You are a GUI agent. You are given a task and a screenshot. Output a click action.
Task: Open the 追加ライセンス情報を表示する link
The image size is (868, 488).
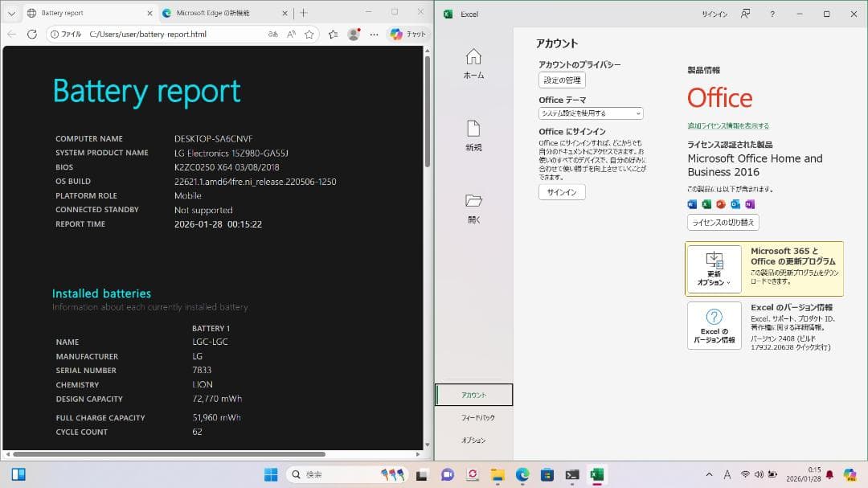coord(728,125)
